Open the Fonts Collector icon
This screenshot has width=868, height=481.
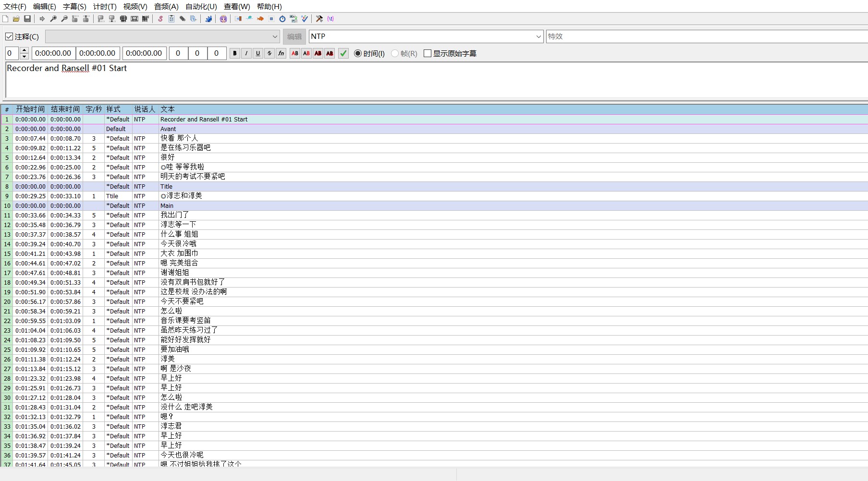point(193,19)
